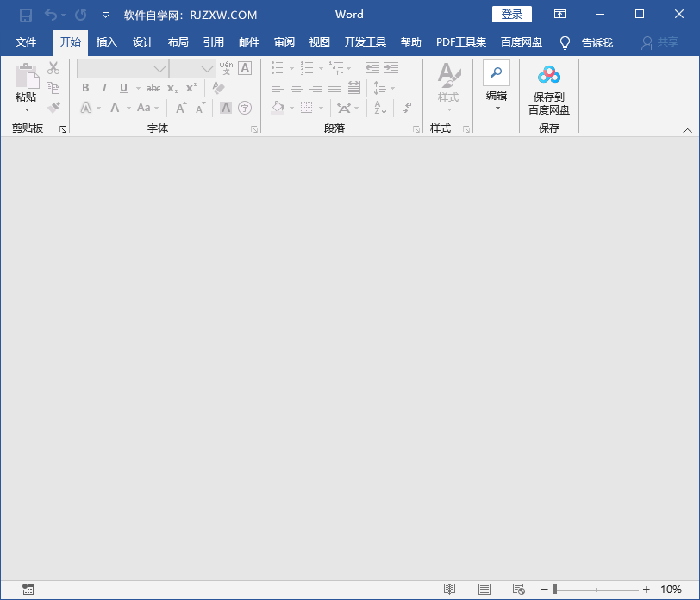
Task: Apply strikethrough formatting
Action: [155, 87]
